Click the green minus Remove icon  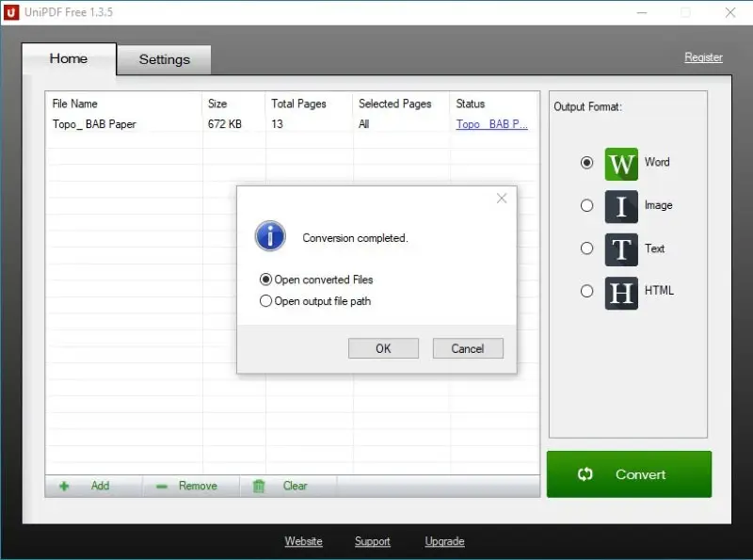(162, 487)
